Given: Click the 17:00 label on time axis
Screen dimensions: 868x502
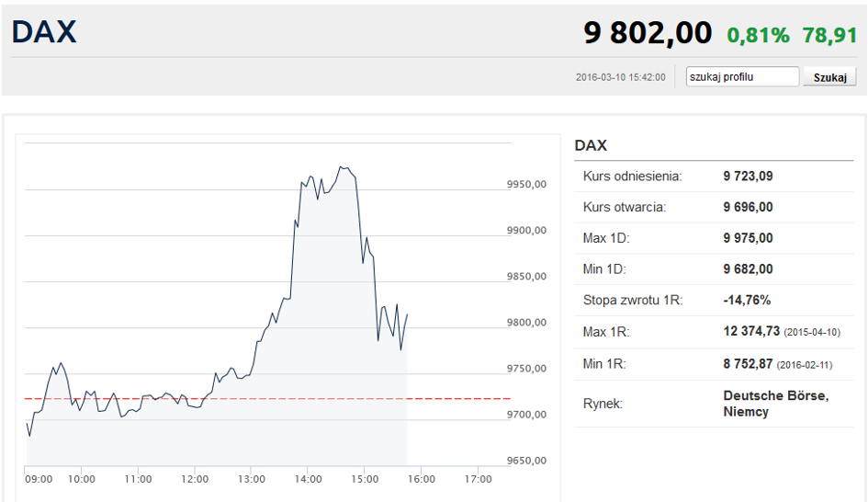Looking at the screenshot, I should pos(478,479).
